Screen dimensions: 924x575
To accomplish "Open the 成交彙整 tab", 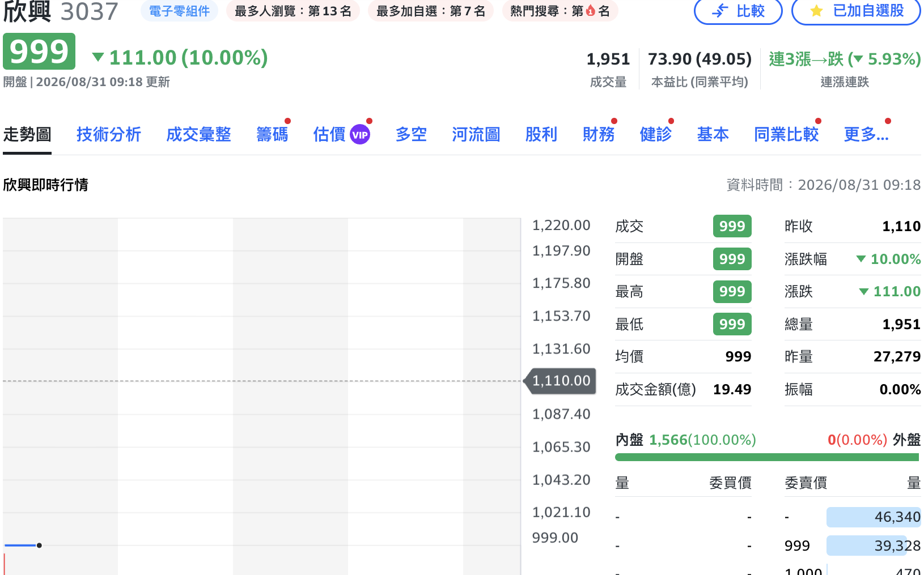I will click(198, 135).
